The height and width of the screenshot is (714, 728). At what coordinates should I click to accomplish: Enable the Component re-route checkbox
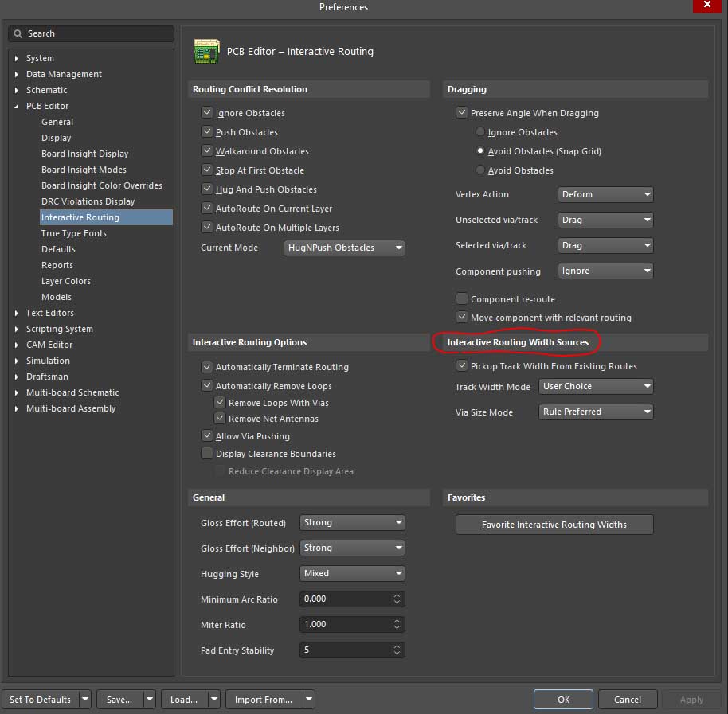click(x=462, y=299)
